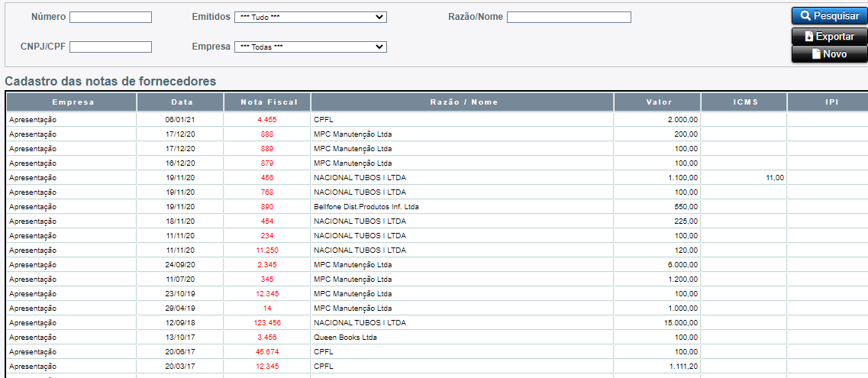
Task: Select the Bellfone Dist.Produtos Inf. Ltda row
Action: (x=437, y=206)
